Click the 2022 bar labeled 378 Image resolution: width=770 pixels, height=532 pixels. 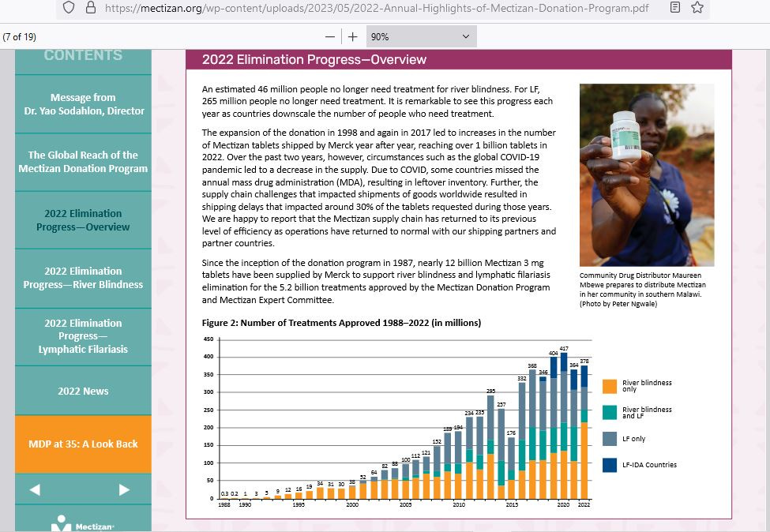584,432
